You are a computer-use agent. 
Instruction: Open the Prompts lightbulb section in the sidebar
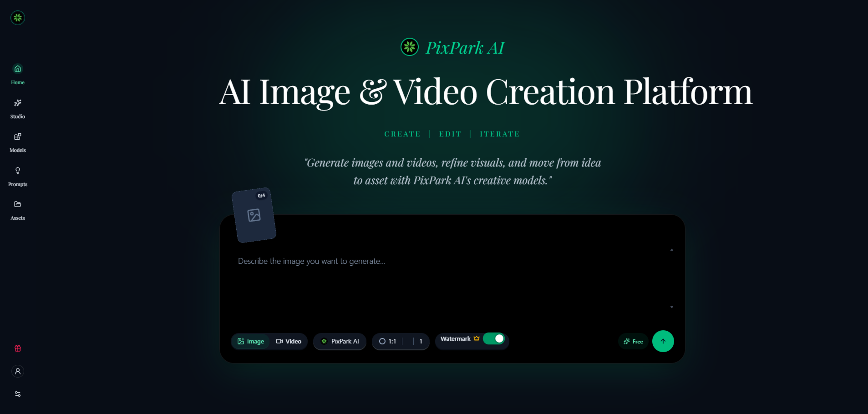point(18,176)
